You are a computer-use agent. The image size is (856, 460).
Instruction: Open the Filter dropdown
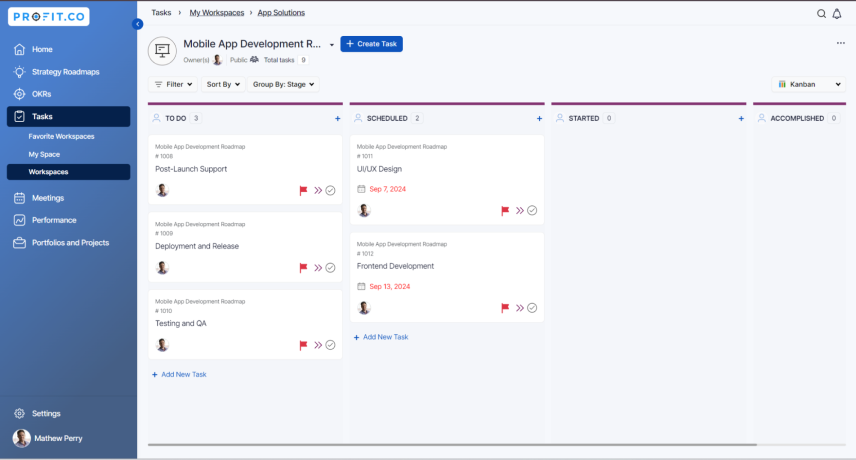173,85
